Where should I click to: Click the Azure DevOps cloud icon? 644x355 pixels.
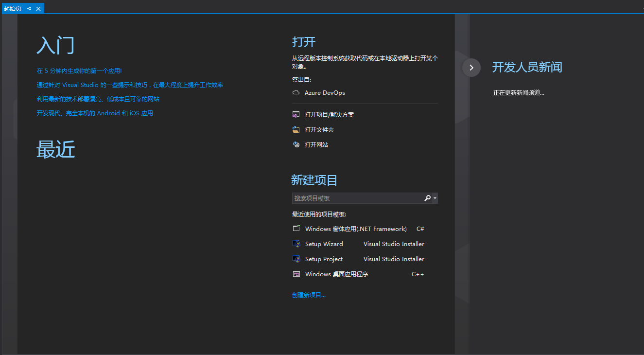(x=296, y=92)
